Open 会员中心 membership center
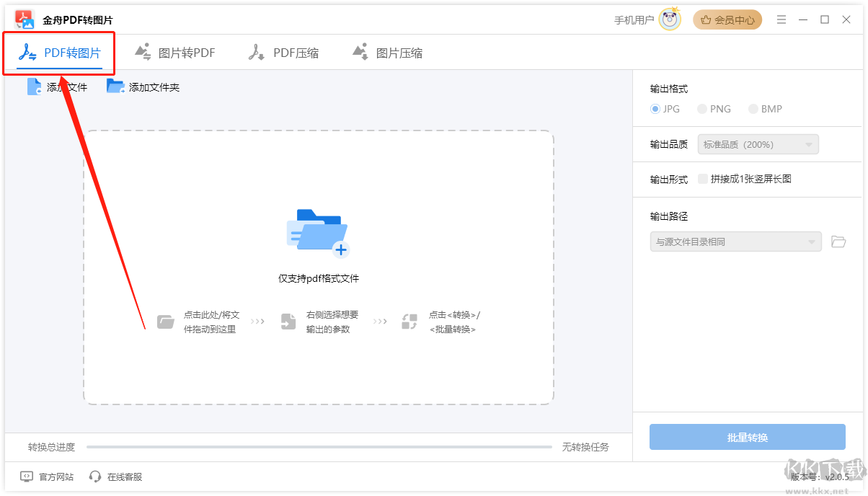 (727, 19)
